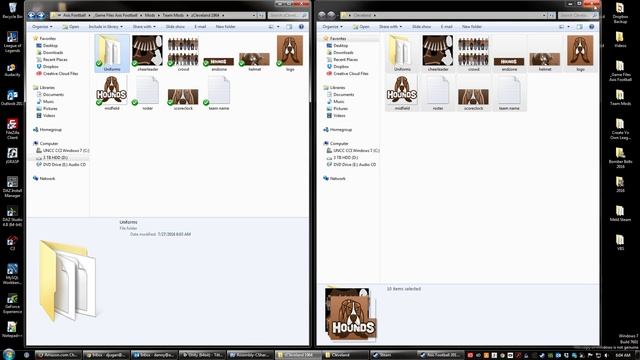This screenshot has width=640, height=360.
Task: Open the Share with dropdown in the right window
Action: coord(390,27)
